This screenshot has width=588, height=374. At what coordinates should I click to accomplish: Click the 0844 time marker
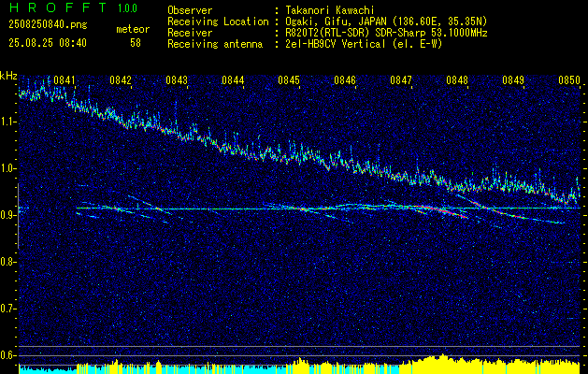233,80
